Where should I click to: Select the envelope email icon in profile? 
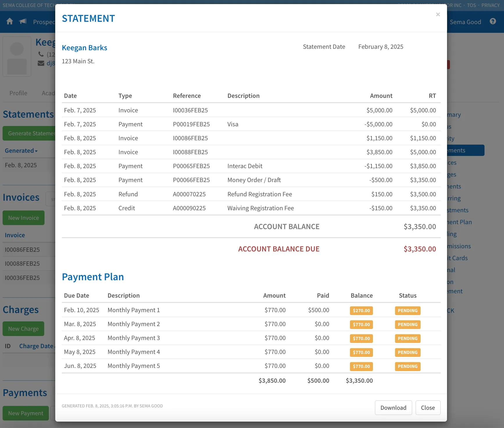41,63
